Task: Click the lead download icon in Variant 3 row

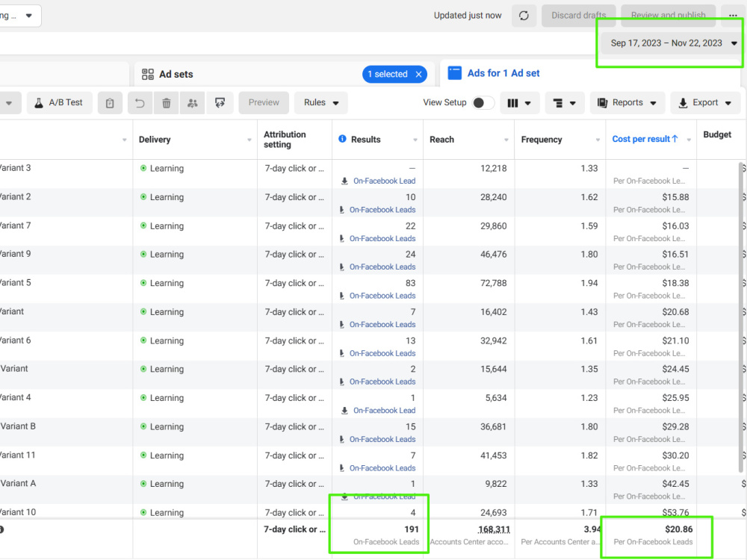Action: pos(344,181)
